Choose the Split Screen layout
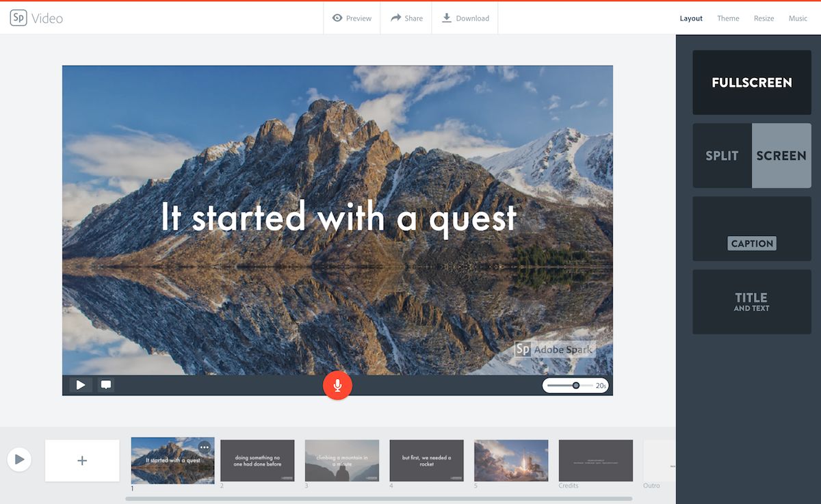The width and height of the screenshot is (821, 504). tap(751, 156)
